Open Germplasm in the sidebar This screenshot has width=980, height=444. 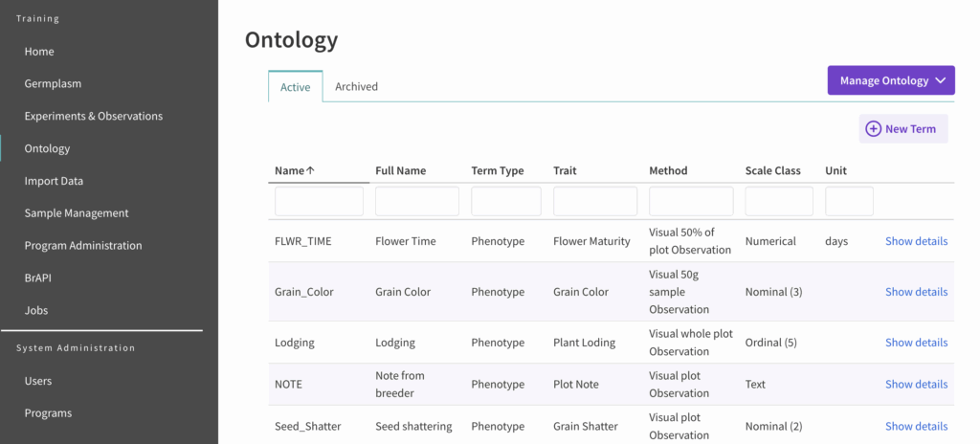[53, 84]
